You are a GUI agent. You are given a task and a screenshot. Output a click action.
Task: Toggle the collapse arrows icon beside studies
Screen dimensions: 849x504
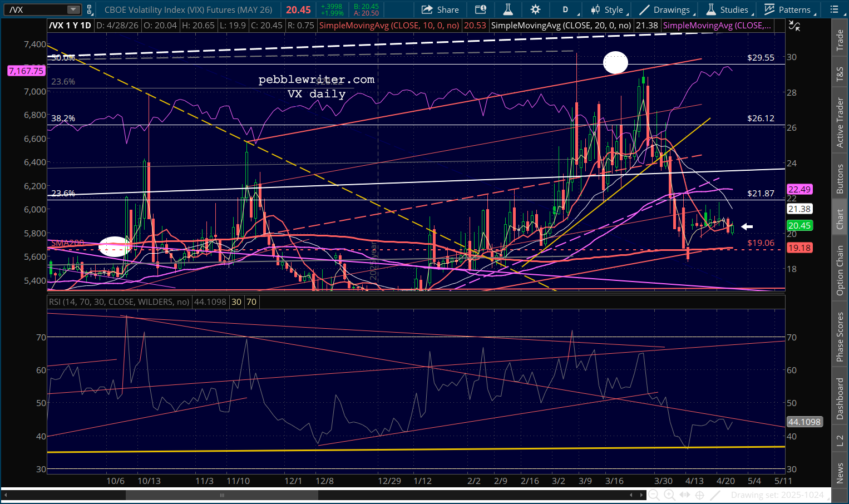[x=794, y=26]
